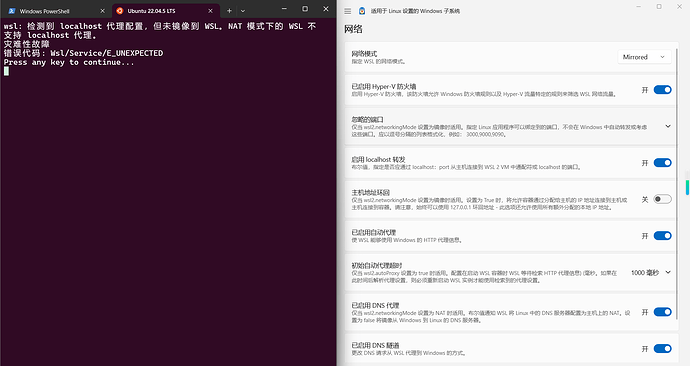Click the 灾难性故障 error text in terminal
The width and height of the screenshot is (690, 366).
click(x=27, y=44)
